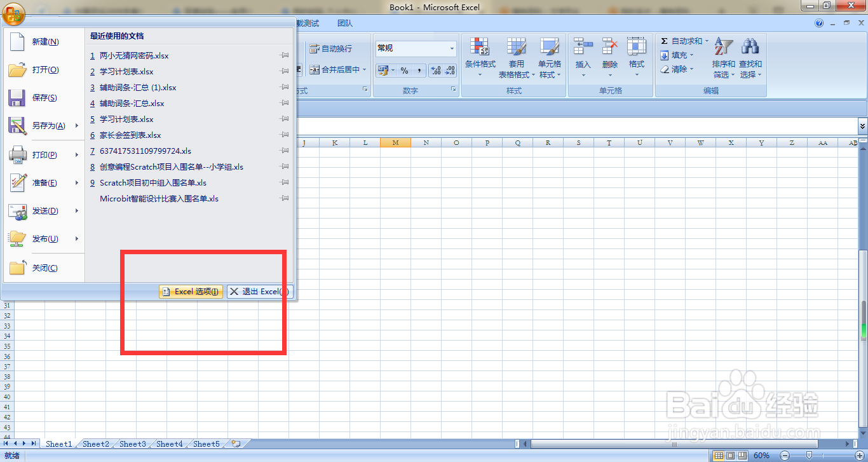
Task: Pin 637417531109799724.xls to recent list
Action: (285, 151)
